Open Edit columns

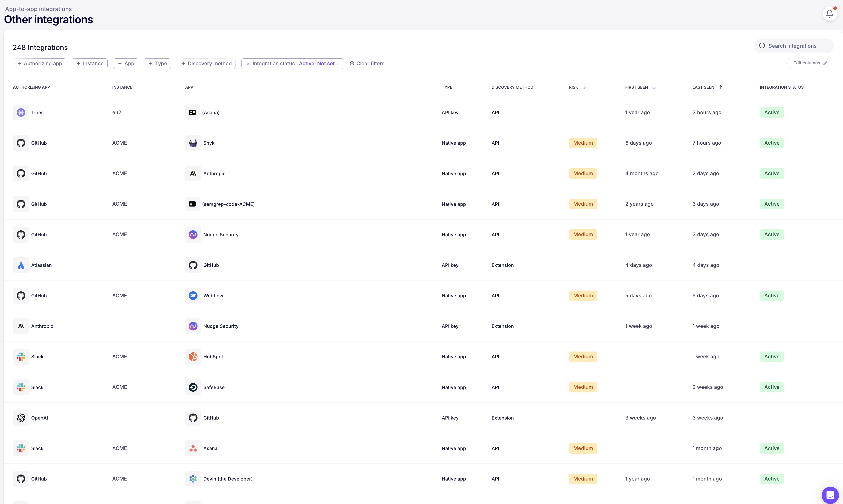tap(810, 63)
